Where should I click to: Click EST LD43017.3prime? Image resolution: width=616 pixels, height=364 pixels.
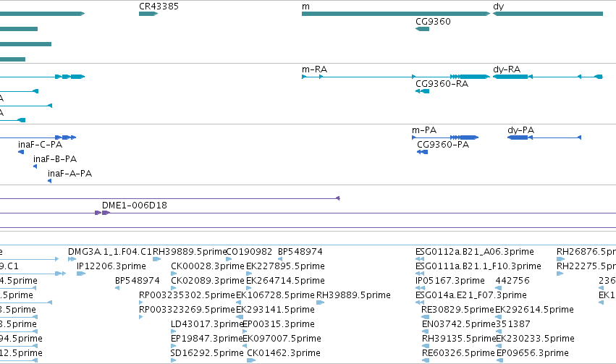[x=206, y=324]
